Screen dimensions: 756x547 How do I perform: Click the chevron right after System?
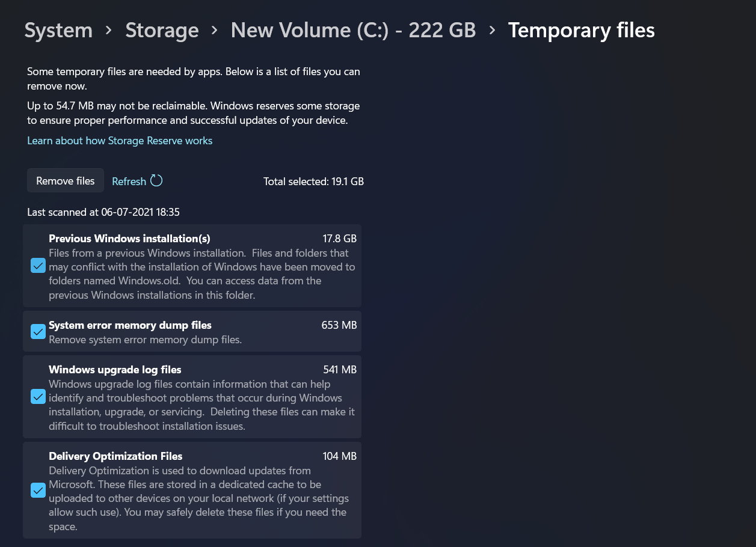(x=109, y=30)
